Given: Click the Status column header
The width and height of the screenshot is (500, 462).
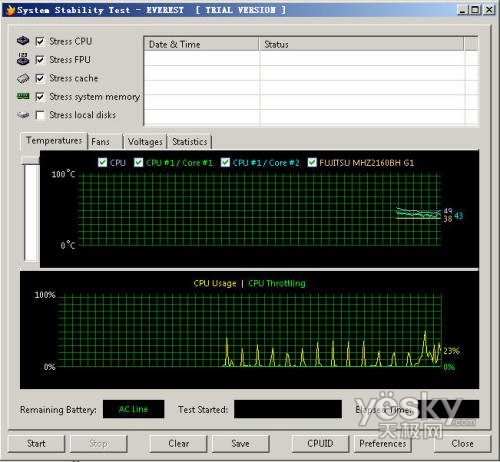Looking at the screenshot, I should tap(361, 44).
